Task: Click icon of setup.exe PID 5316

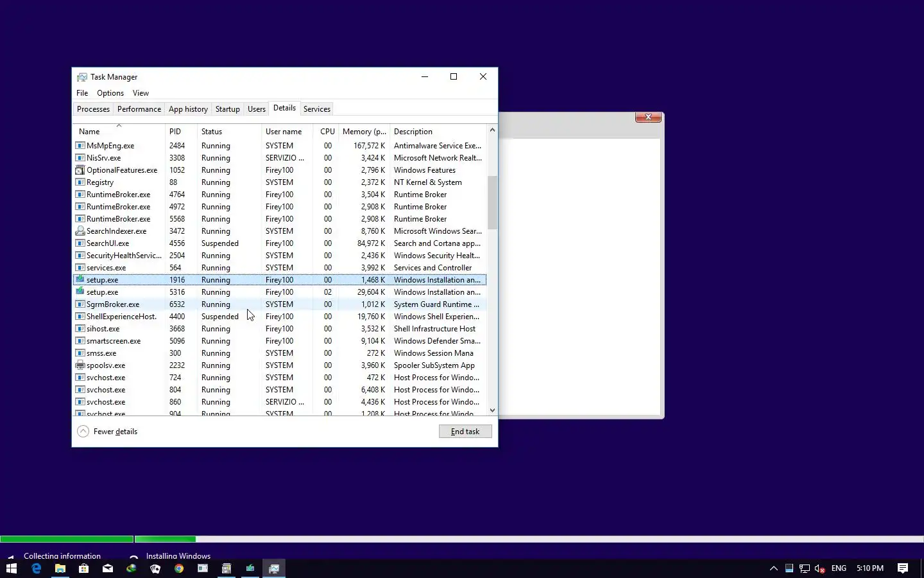Action: 80,292
